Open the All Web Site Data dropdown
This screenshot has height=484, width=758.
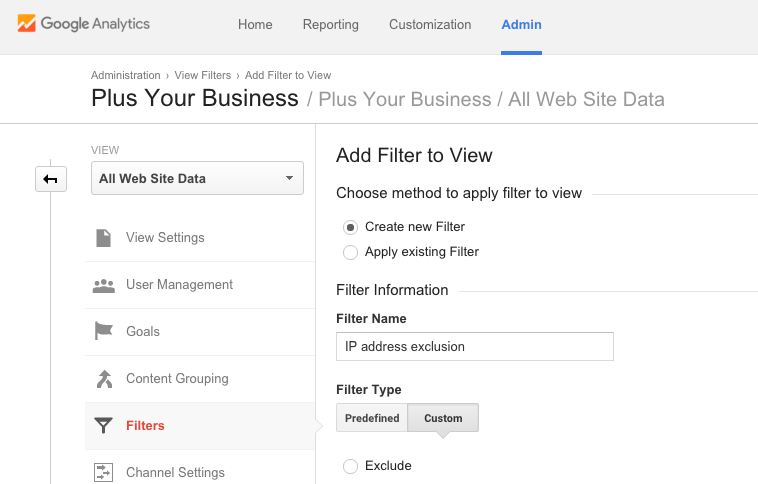point(197,178)
